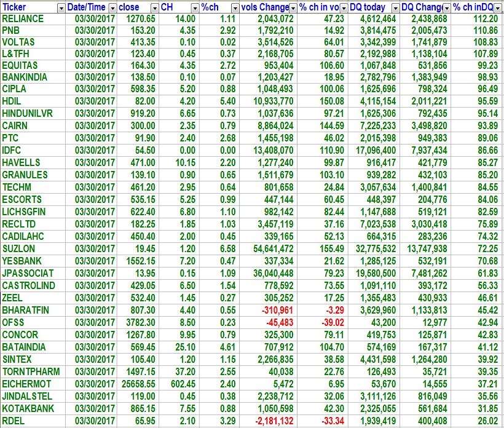Screen dimensions: 504x428
Task: Open the close column filter dropdown
Action: pyautogui.click(x=155, y=8)
